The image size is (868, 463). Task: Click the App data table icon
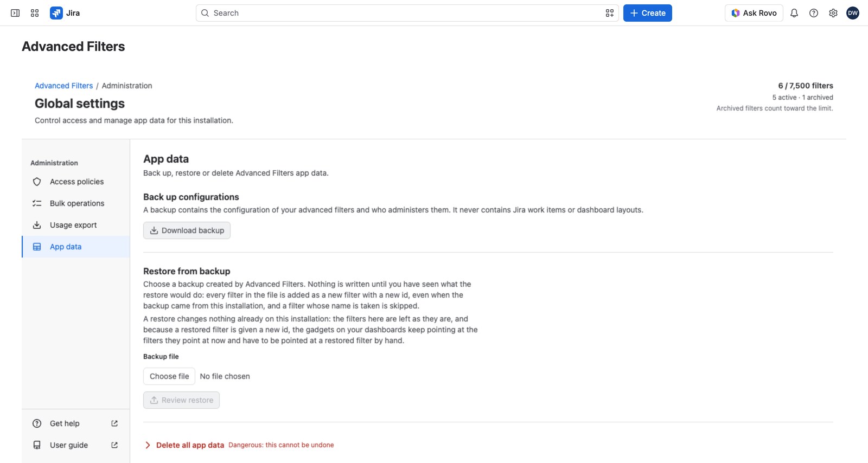[x=37, y=247]
